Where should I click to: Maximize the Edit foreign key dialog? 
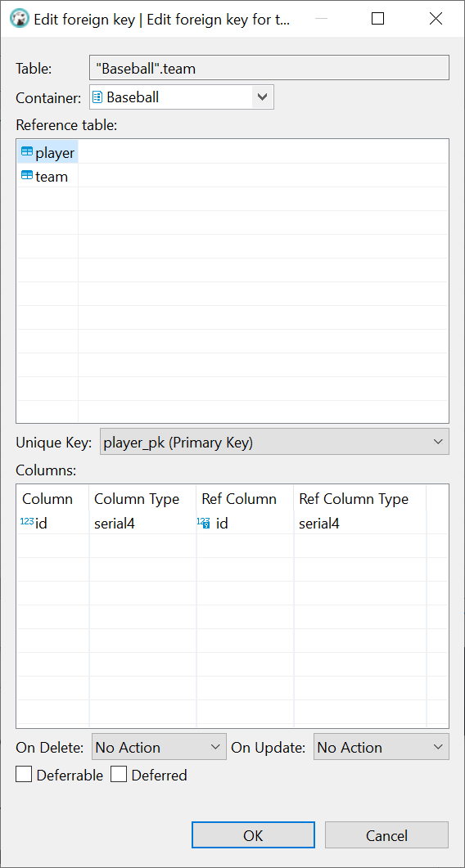pos(377,19)
